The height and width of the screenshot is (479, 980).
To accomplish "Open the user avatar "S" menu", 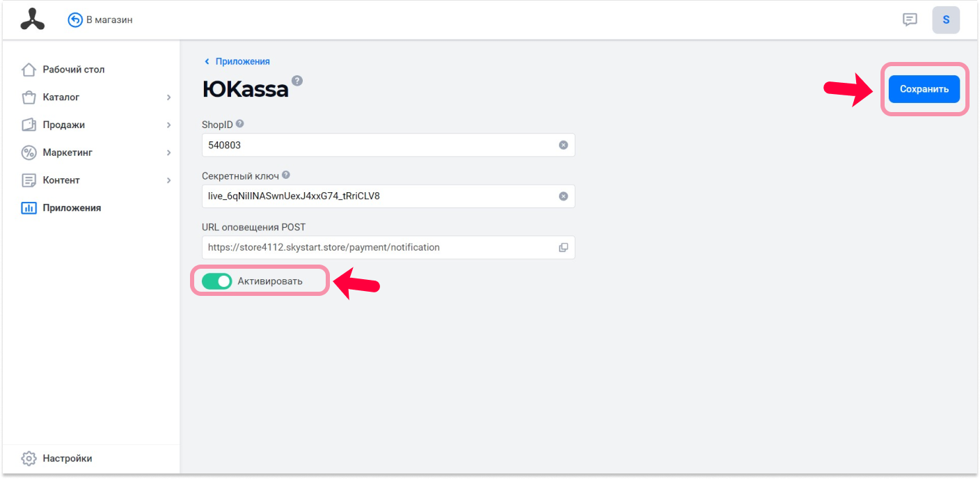I will (946, 19).
